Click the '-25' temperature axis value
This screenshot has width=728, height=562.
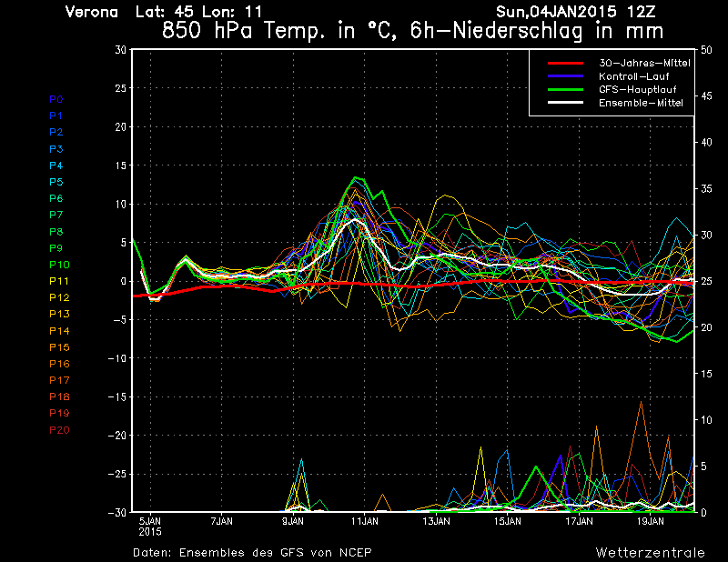tap(117, 475)
